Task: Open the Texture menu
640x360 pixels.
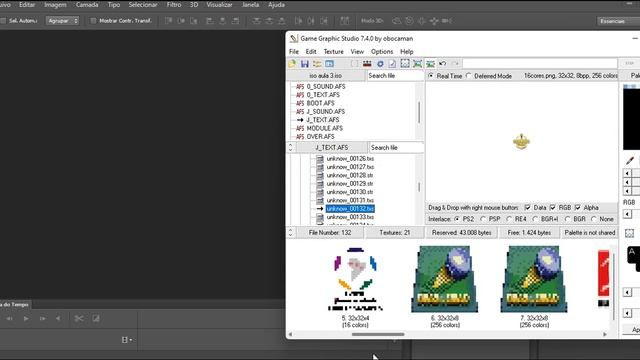Action: tap(333, 52)
